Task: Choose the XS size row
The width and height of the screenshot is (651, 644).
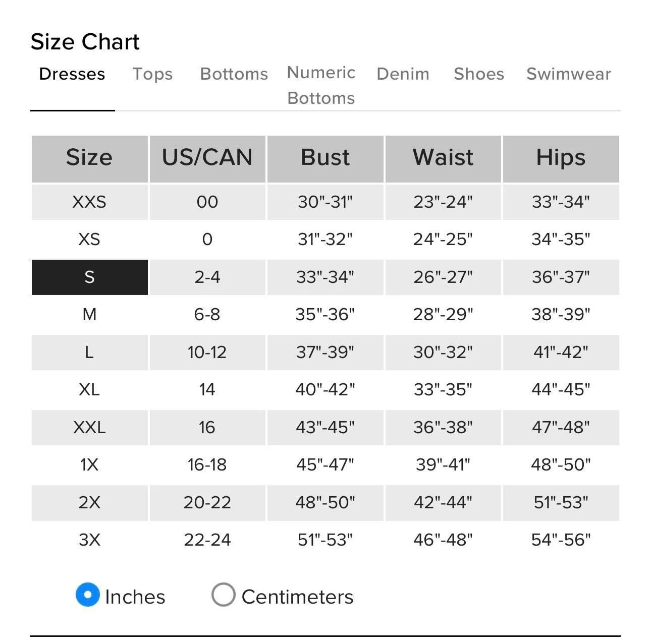Action: coord(325,240)
